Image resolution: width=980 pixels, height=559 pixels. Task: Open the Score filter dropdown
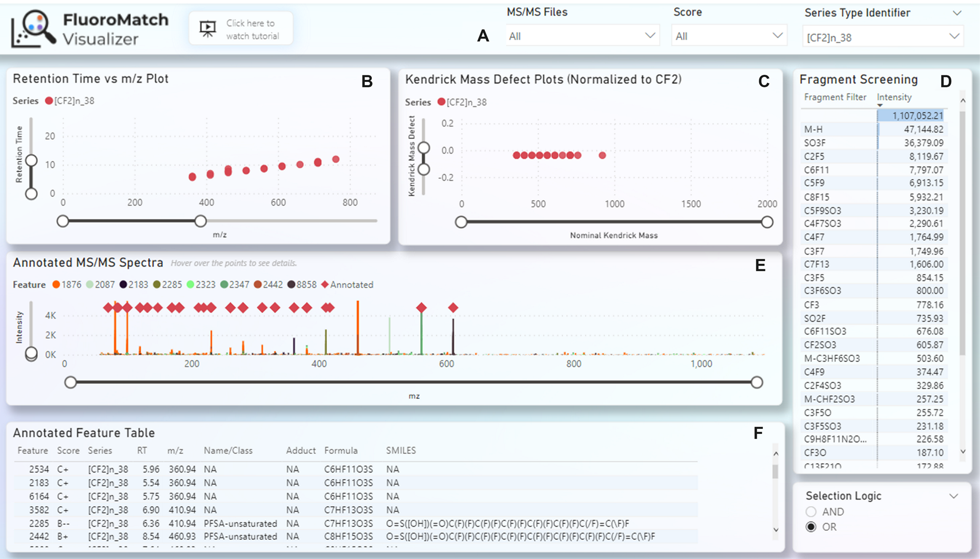point(729,36)
